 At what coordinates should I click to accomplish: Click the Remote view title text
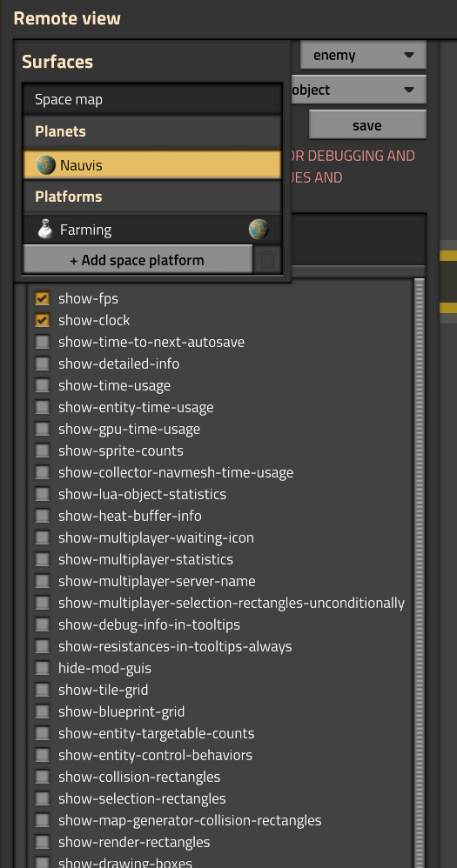point(67,18)
